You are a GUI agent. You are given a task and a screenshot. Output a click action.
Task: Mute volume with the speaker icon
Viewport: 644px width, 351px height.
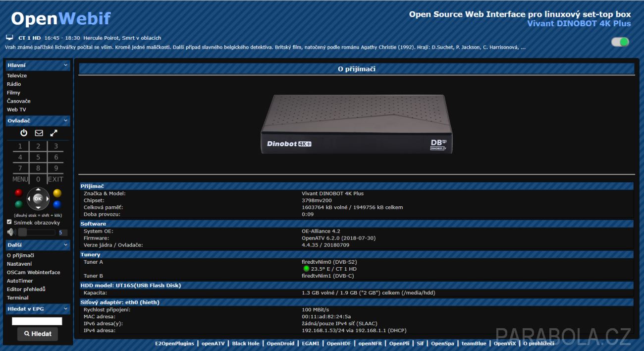[11, 232]
